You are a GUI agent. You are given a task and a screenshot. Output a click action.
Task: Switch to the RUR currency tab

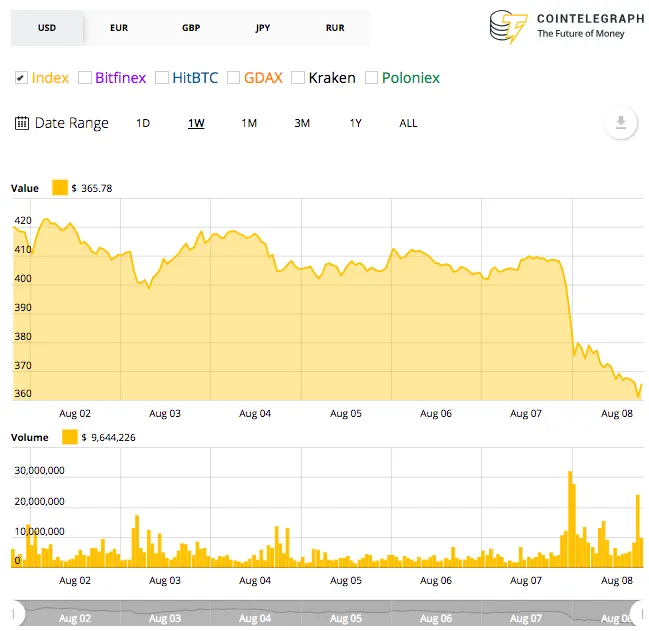pos(335,28)
